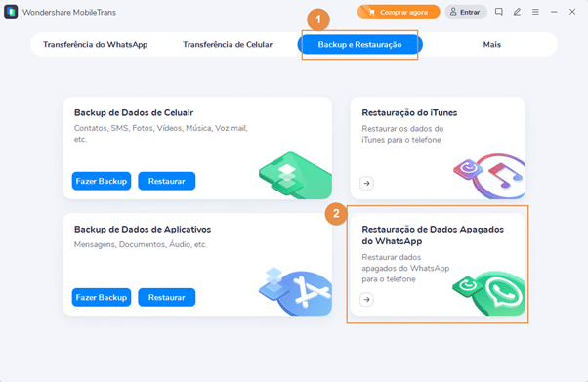Select the Backup e Restauração tab
The image size is (588, 382).
360,45
